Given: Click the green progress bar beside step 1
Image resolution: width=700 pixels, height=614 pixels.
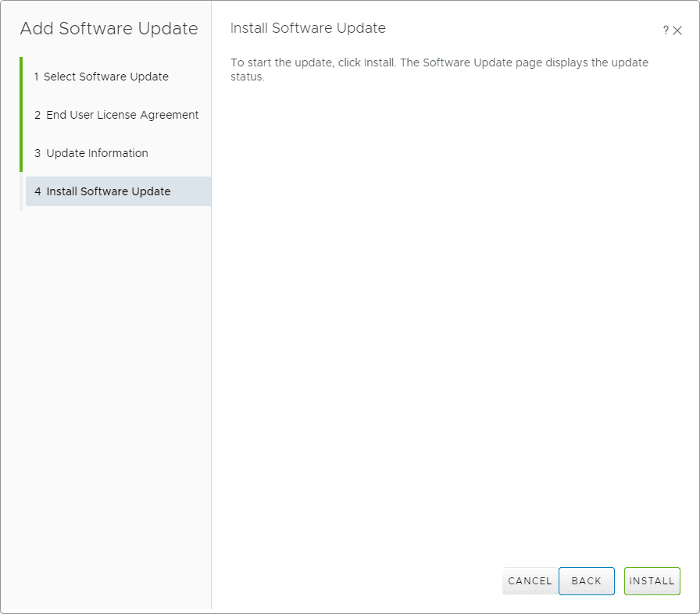Looking at the screenshot, I should click(x=21, y=77).
